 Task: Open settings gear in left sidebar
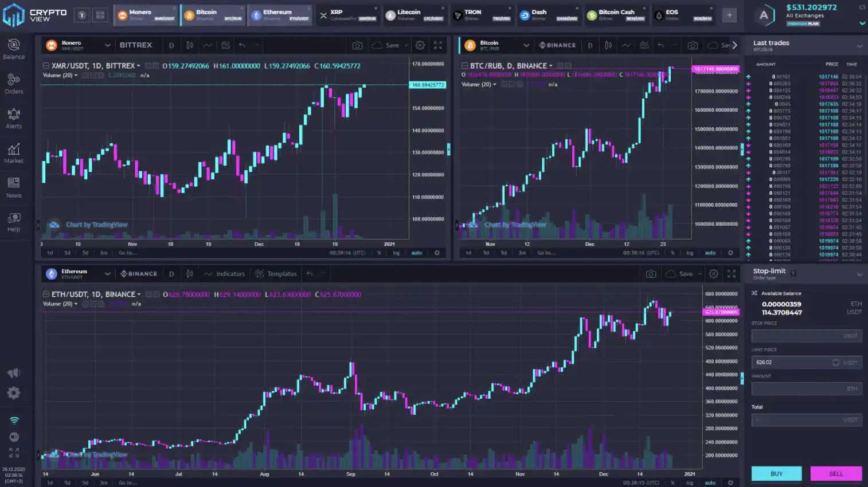point(14,393)
